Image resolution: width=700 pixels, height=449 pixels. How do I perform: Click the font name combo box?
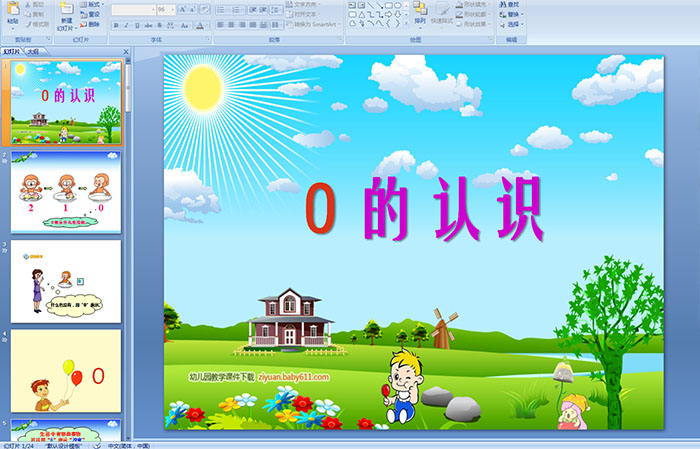coord(133,9)
